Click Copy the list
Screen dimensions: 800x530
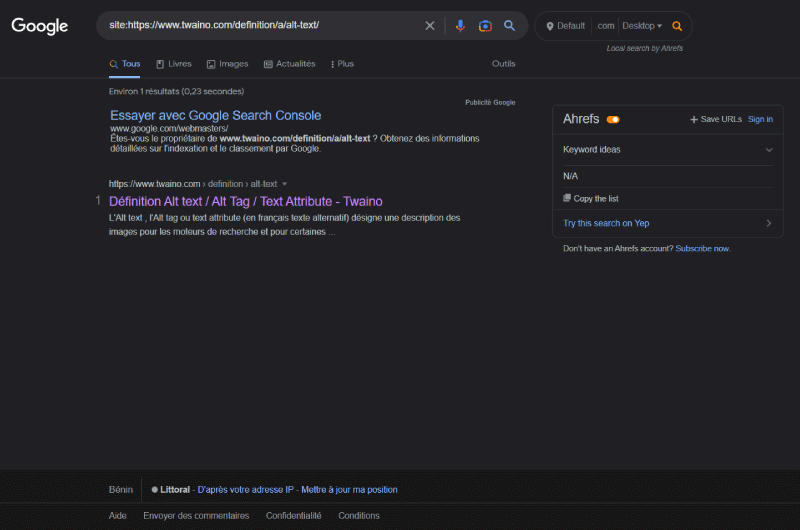point(591,198)
